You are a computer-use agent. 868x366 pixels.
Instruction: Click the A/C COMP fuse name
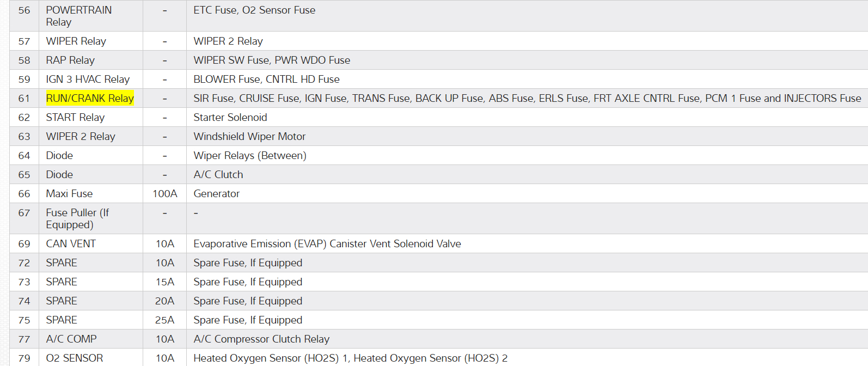[71, 339]
